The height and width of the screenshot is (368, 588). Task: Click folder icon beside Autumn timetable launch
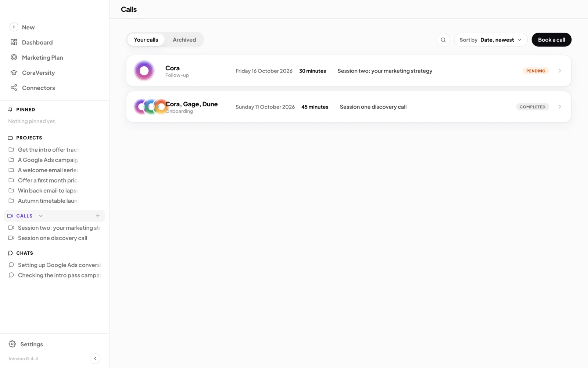(11, 201)
